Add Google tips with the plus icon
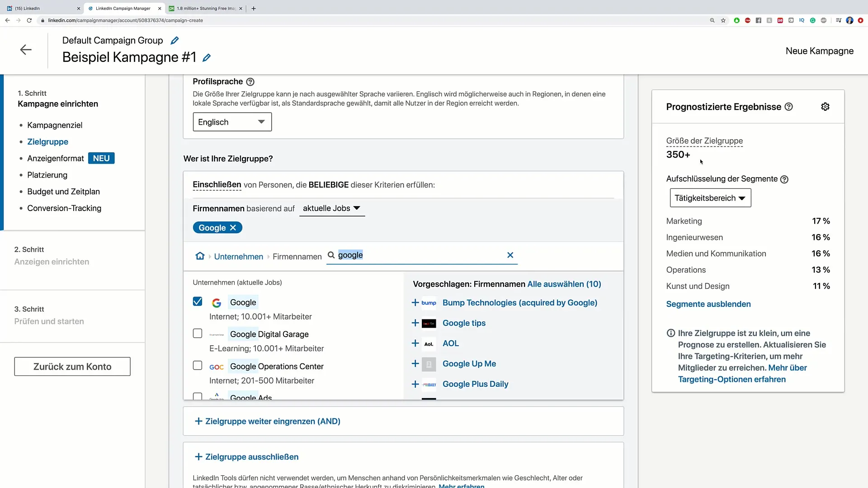 415,323
